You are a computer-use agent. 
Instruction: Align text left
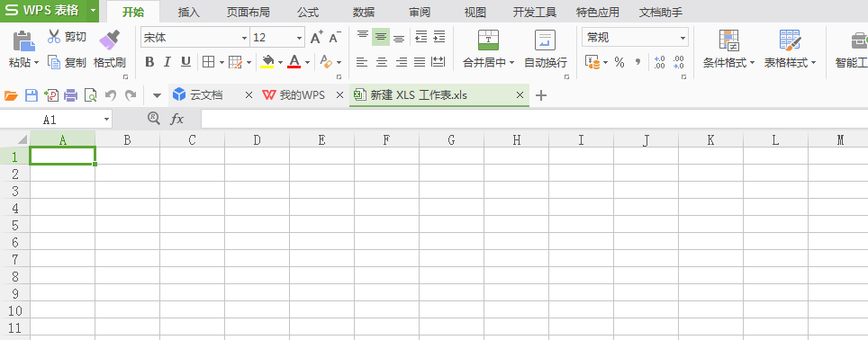pyautogui.click(x=362, y=62)
